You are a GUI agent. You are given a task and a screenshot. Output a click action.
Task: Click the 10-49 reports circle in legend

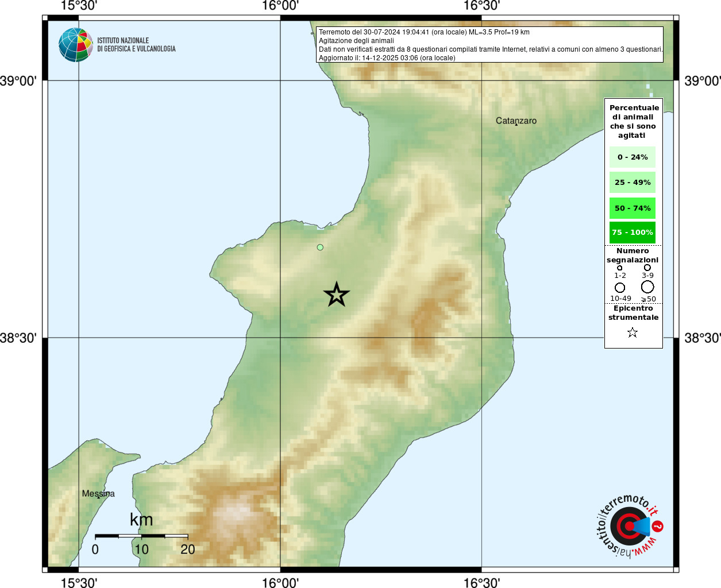tap(620, 288)
